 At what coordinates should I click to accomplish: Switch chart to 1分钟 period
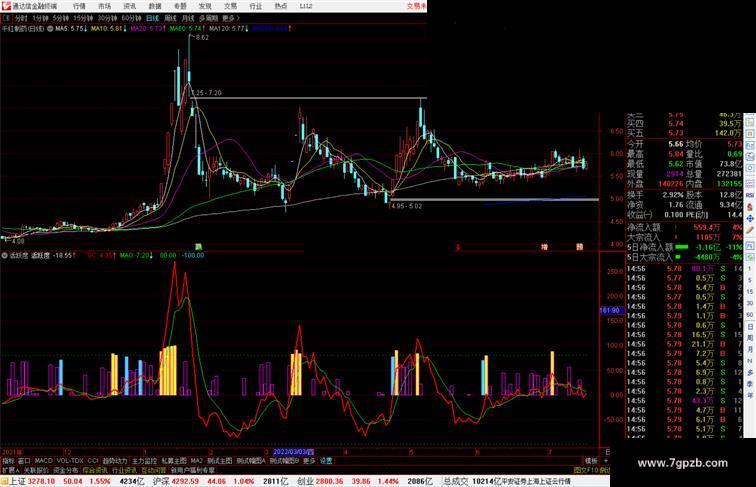coord(40,18)
